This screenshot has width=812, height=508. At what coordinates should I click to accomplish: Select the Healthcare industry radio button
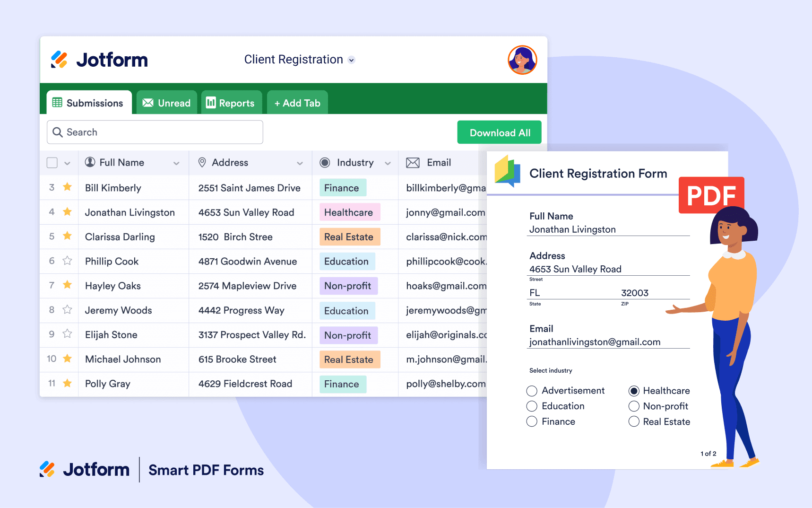634,391
